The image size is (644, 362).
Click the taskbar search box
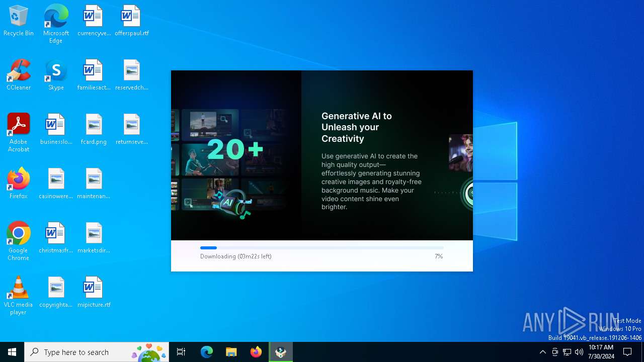coord(97,352)
